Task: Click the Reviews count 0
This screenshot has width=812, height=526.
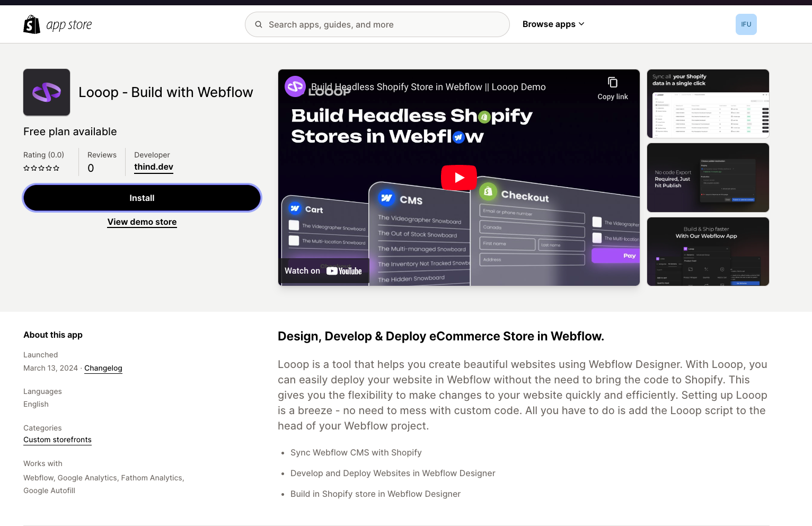Action: point(91,168)
